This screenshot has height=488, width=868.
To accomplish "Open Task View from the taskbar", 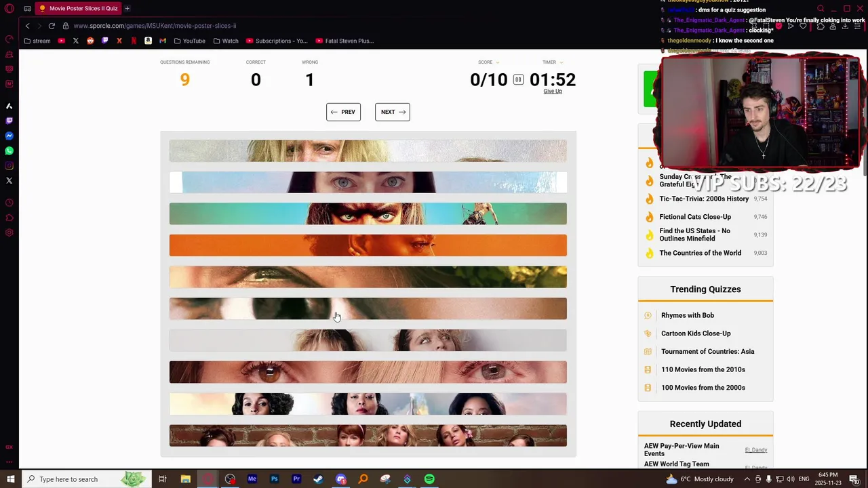I will click(x=163, y=479).
